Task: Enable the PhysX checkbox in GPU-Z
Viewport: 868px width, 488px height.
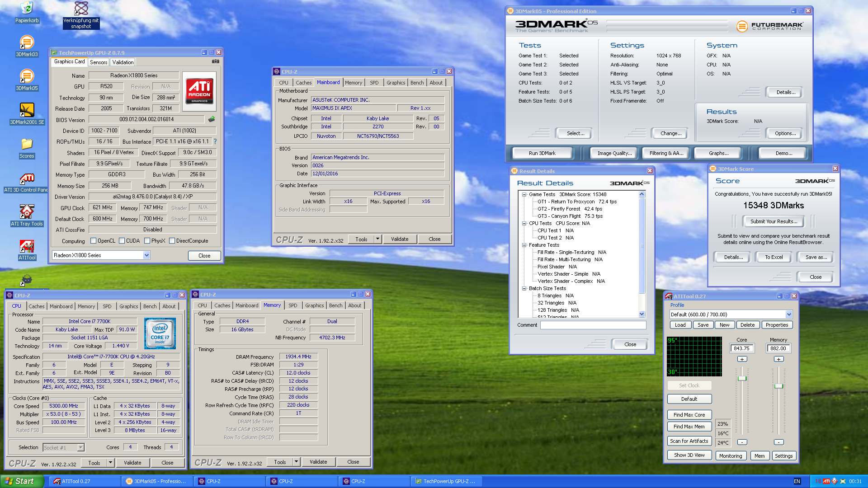Action: pos(147,241)
